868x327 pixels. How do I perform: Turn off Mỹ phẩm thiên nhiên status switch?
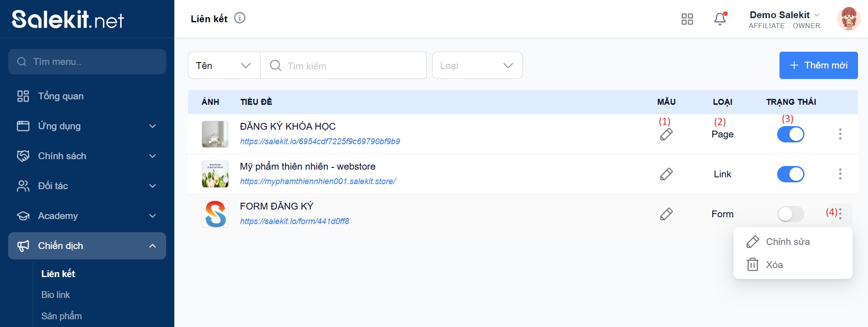[x=790, y=174]
